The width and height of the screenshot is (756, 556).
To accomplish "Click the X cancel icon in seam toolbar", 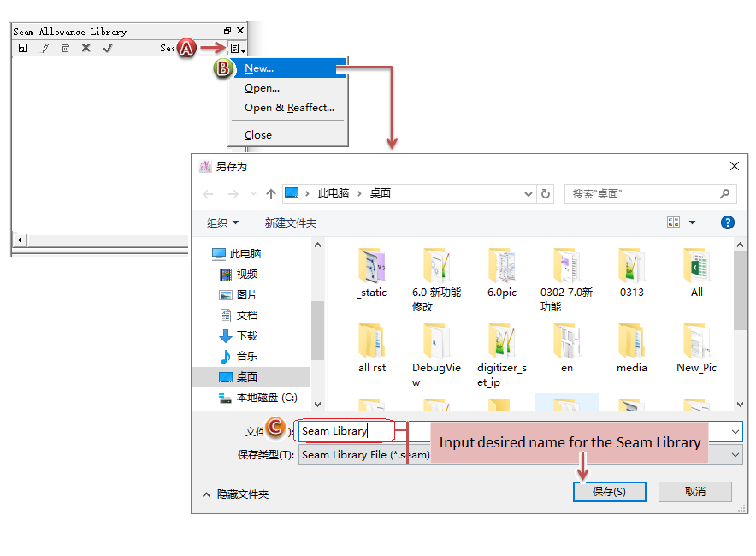I will (x=86, y=49).
